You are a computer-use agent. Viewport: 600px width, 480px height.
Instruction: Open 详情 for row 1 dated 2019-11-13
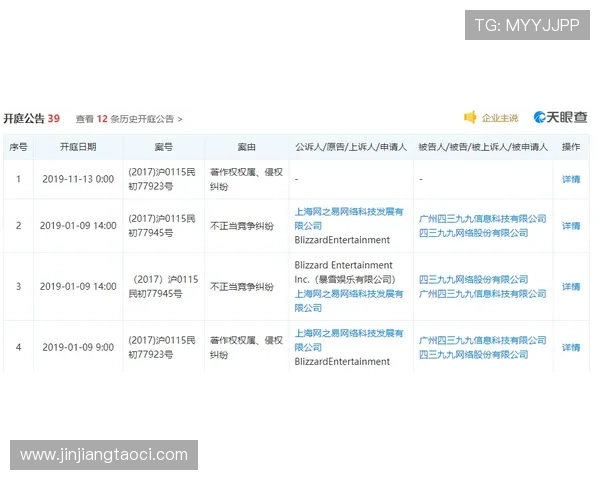point(571,179)
